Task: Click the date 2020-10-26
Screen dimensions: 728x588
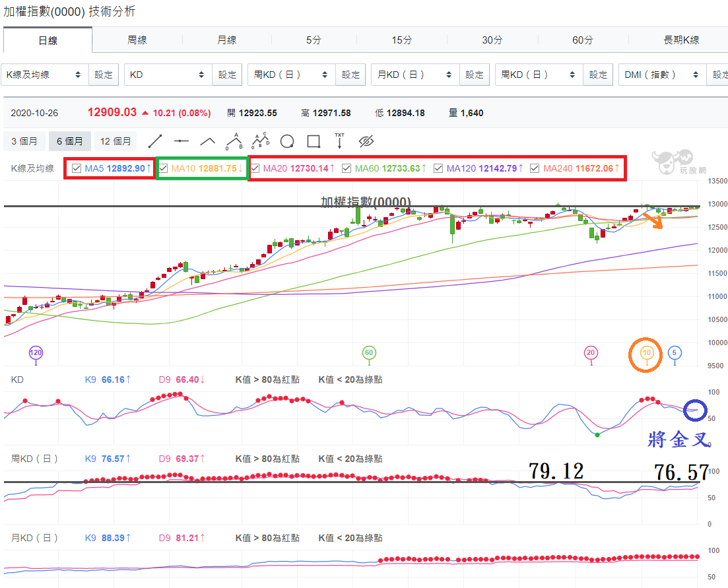Action: [x=34, y=113]
